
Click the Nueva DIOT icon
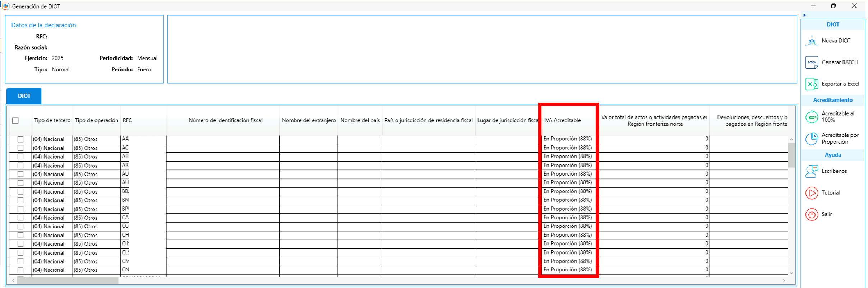click(x=812, y=41)
